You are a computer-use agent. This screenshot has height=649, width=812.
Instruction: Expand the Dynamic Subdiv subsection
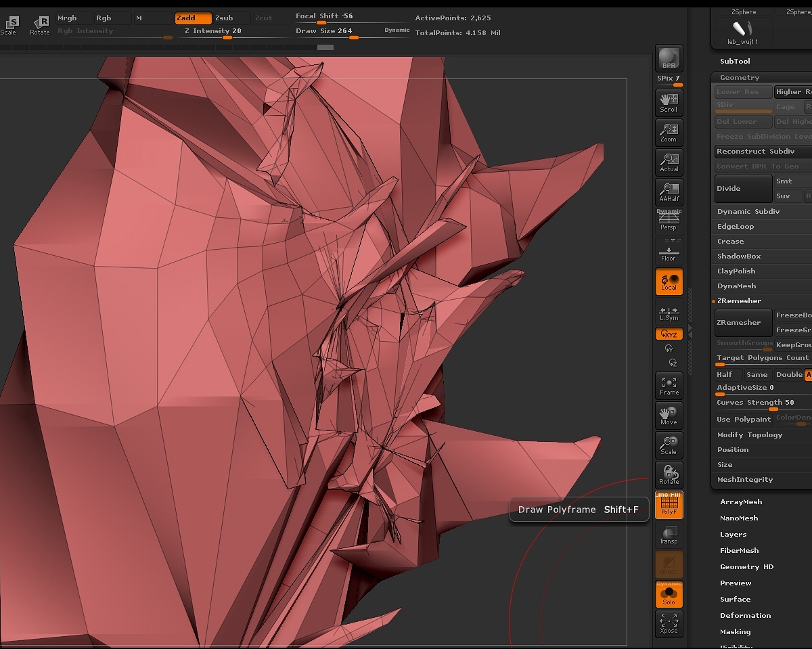[748, 212]
